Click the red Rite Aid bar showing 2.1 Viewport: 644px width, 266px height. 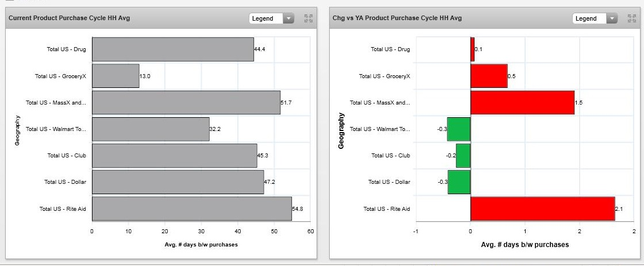(x=542, y=209)
